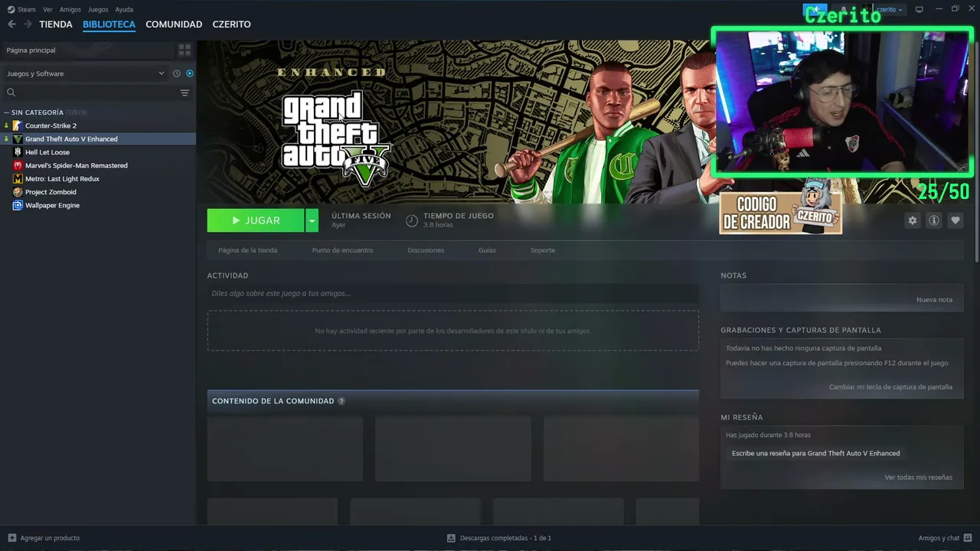Screen dimensions: 980x551
Task: Click the Project Zomboid game icon
Action: (x=18, y=192)
